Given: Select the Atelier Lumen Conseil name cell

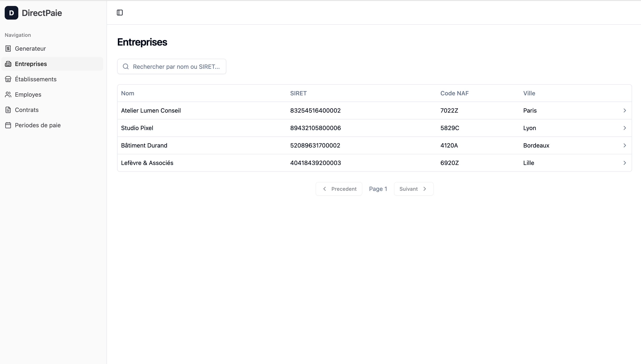Looking at the screenshot, I should click(x=151, y=110).
